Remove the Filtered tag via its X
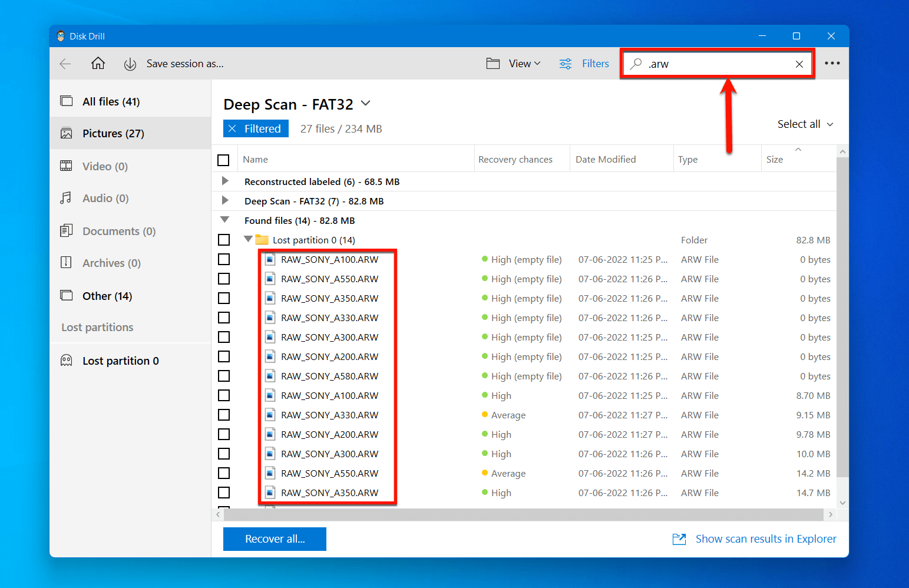Viewport: 909px width, 588px height. 232,128
